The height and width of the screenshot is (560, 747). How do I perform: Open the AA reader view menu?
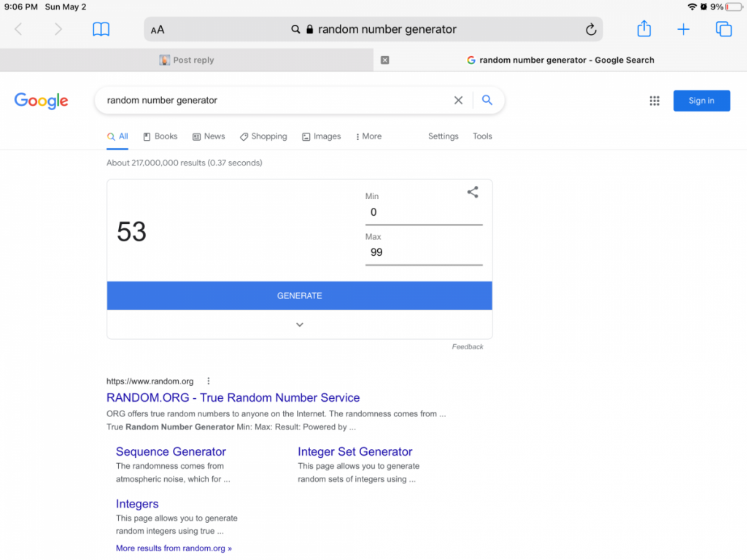(158, 30)
